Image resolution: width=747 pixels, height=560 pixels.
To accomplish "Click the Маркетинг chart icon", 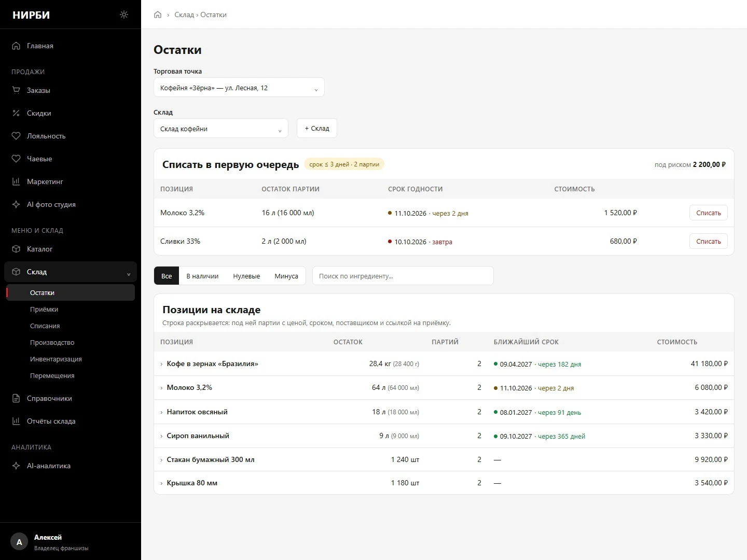I will 16,181.
